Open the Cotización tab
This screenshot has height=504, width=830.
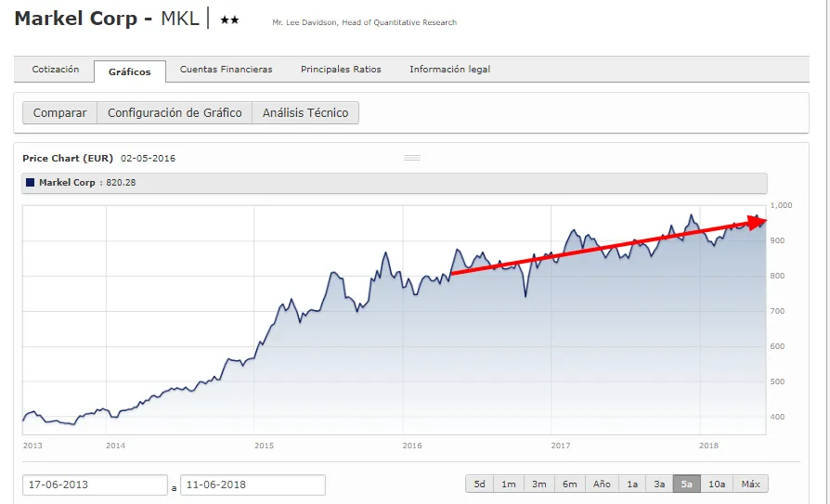(x=56, y=70)
